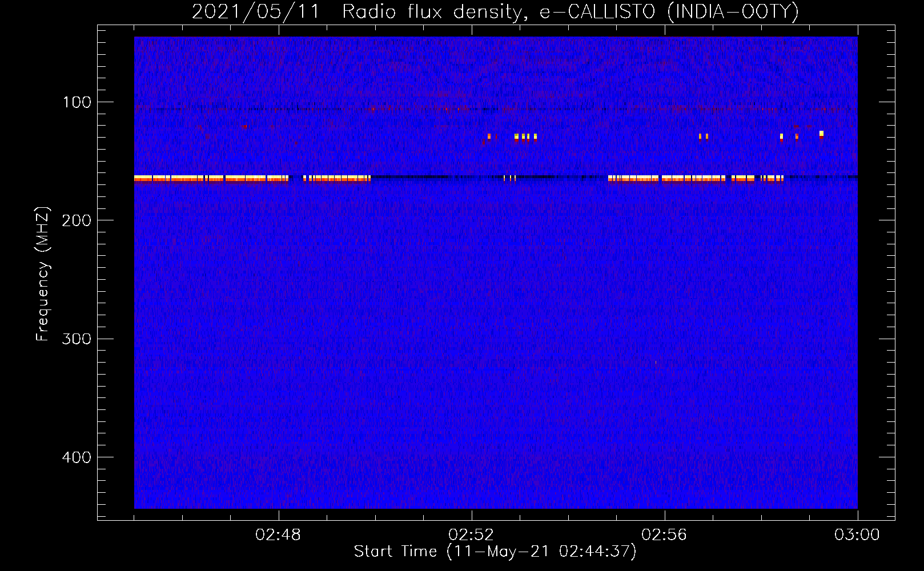Click the 'Start Time (11-May-21 02:44:37)' label
Screen dimensions: 924x571
tap(495, 552)
